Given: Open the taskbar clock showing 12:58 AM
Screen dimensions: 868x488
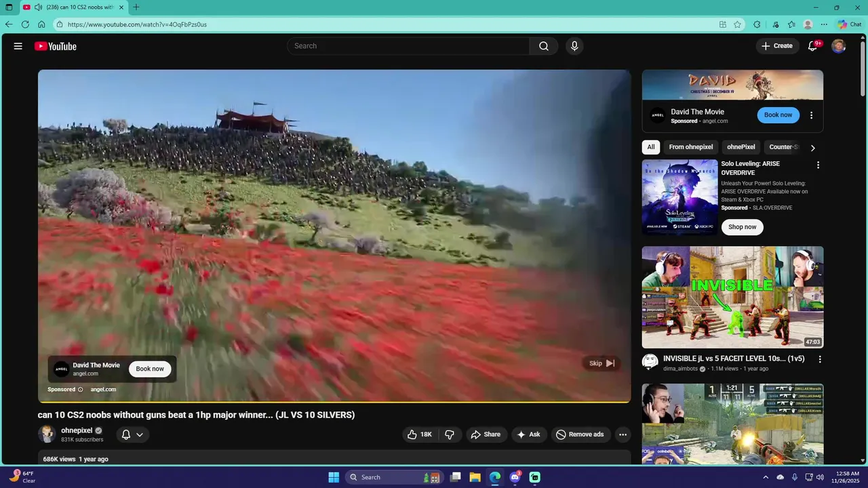Looking at the screenshot, I should (846, 477).
